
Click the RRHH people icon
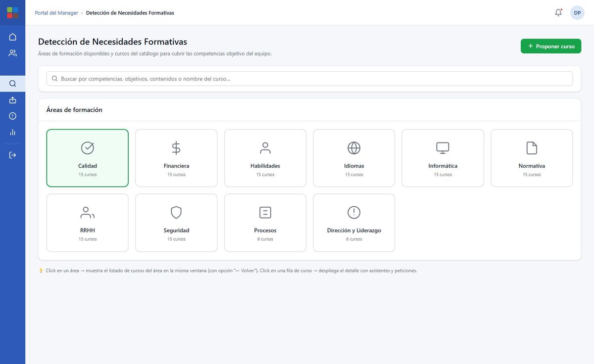(x=88, y=212)
